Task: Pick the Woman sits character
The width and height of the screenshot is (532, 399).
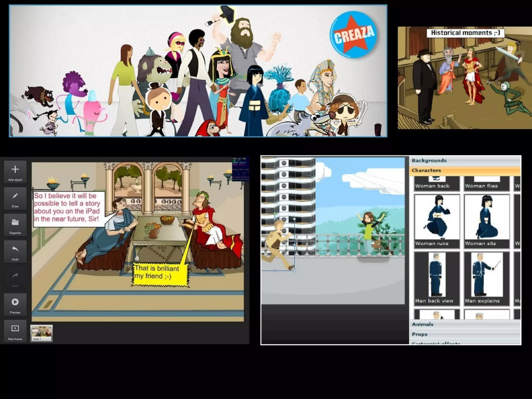Action: click(487, 221)
